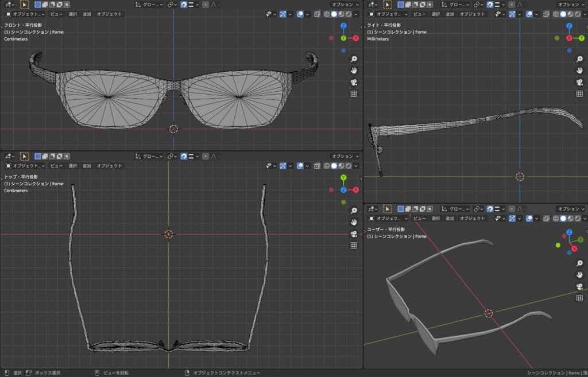588x377 pixels.
Task: Toggle camera view in the front viewport
Action: pos(354,82)
